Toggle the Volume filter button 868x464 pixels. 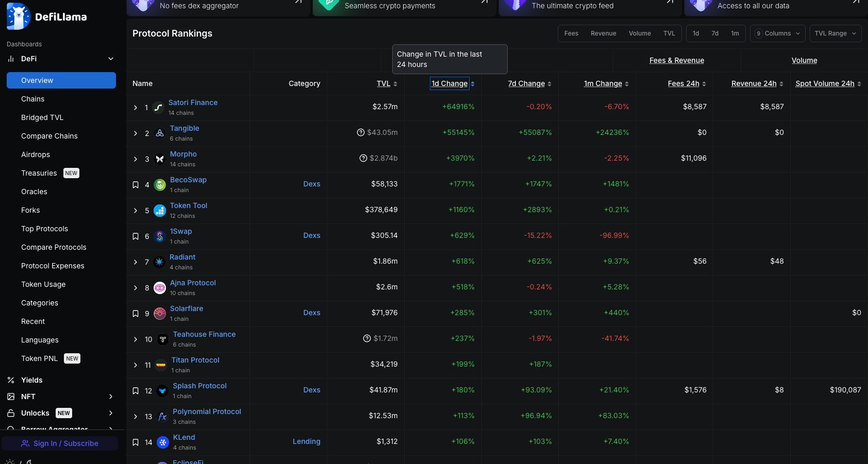point(640,33)
